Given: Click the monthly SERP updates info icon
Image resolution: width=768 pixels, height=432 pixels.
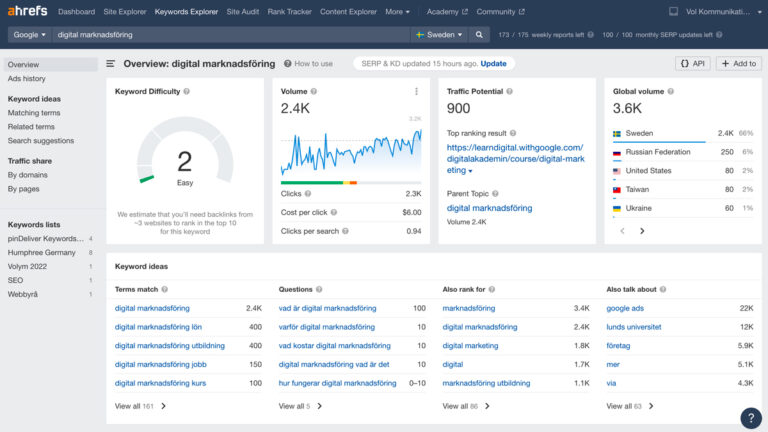Looking at the screenshot, I should (719, 35).
